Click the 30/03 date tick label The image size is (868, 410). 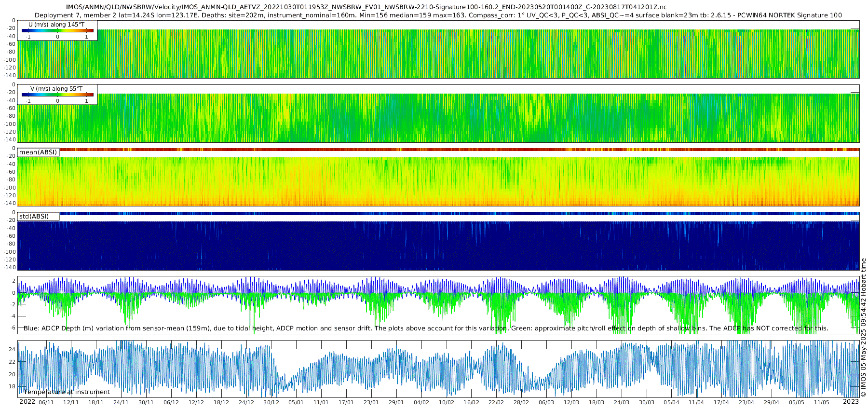[647, 402]
